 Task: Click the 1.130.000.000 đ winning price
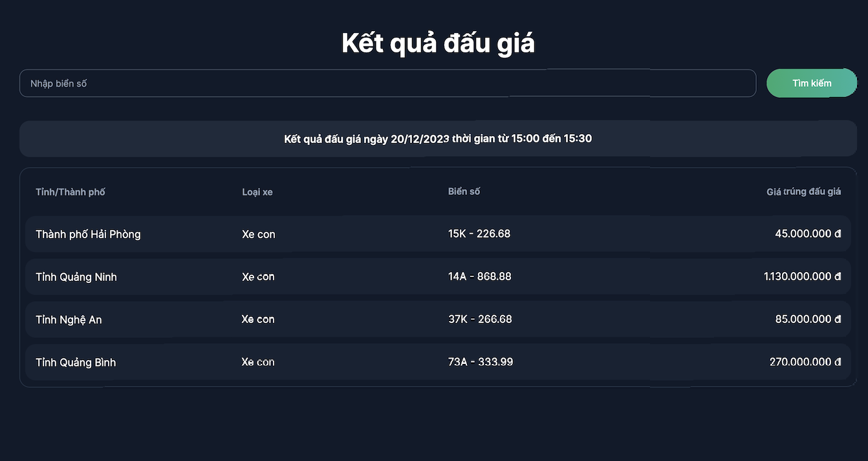(802, 276)
